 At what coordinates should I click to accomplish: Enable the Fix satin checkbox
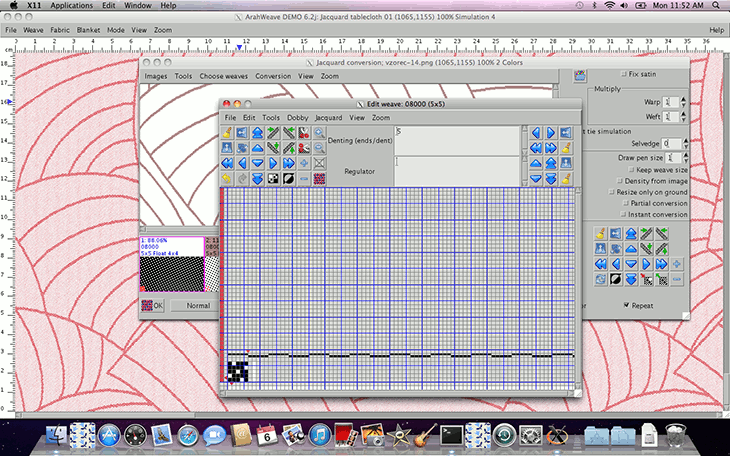click(624, 74)
